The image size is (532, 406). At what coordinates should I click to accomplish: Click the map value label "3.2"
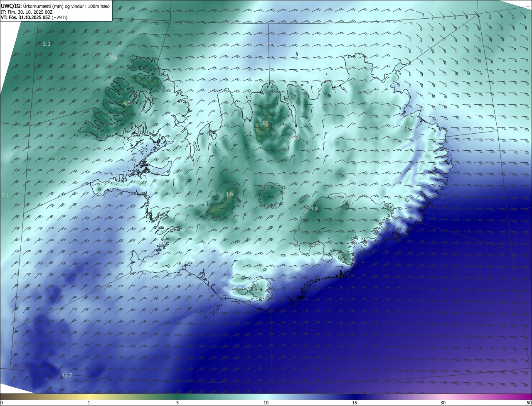pos(265,123)
